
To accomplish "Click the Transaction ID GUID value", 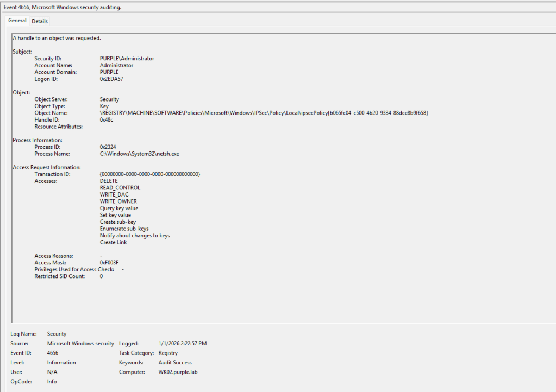I will pos(150,174).
